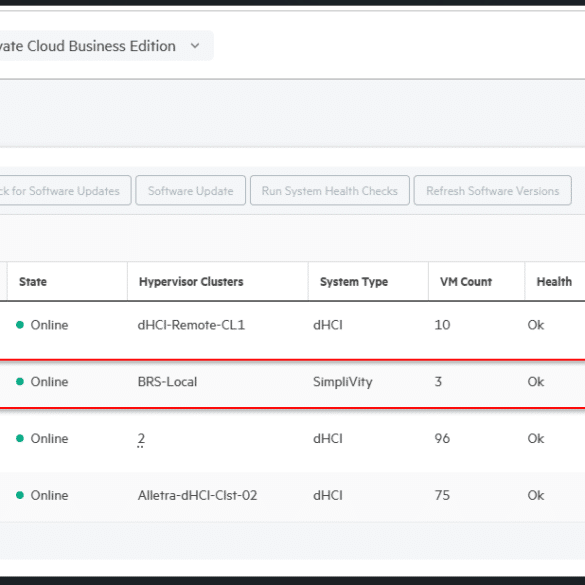Image resolution: width=585 pixels, height=585 pixels.
Task: Click green status dot in BRS-Local row
Action: pos(20,381)
